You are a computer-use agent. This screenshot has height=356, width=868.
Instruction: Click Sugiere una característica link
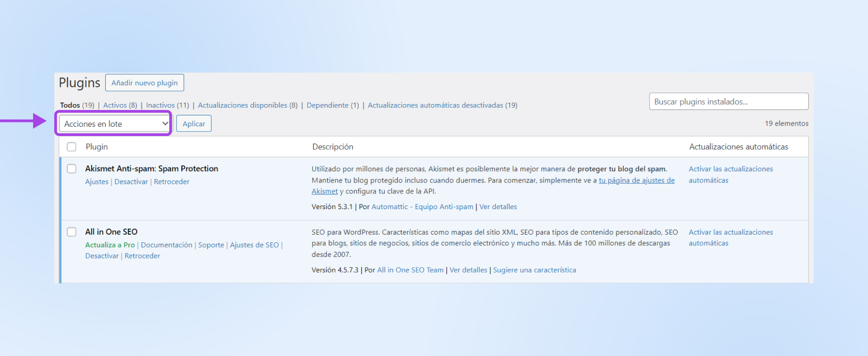pos(534,270)
